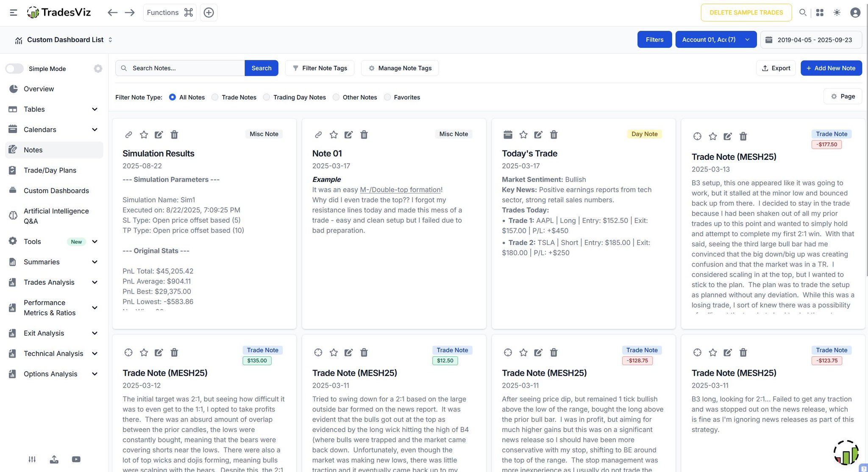
Task: Copy link icon on Simulation Results note
Action: click(128, 135)
